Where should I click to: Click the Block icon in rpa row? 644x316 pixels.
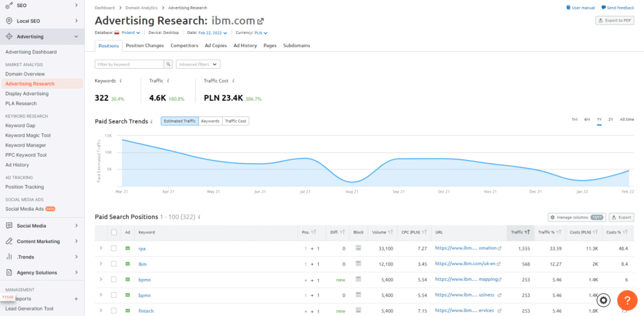(358, 248)
